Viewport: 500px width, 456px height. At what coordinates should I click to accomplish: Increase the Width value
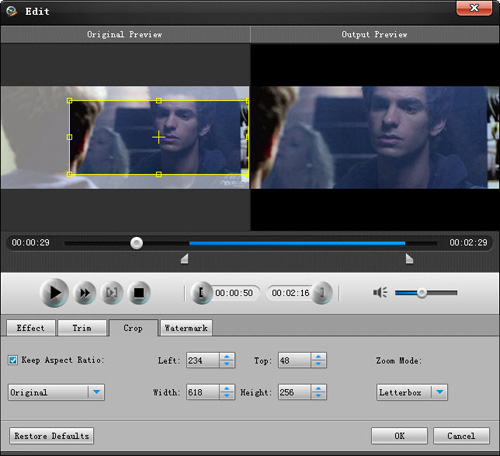pos(227,388)
